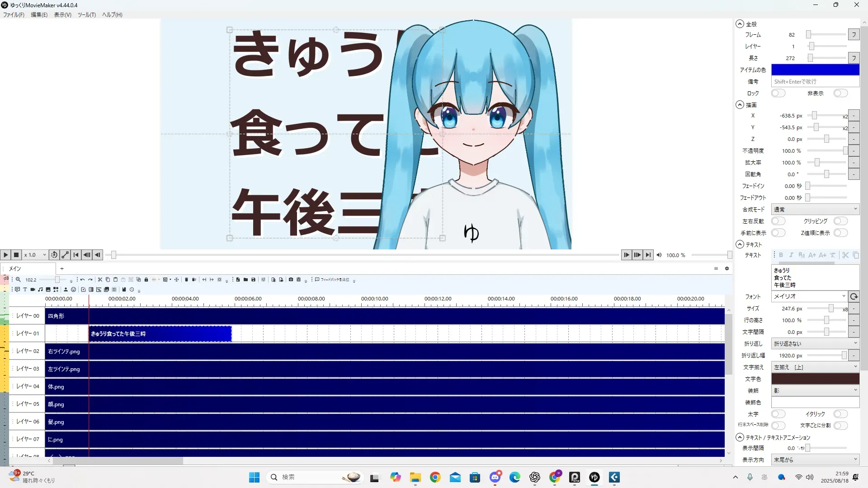The width and height of the screenshot is (868, 488).
Task: Click the undo arrow in timeline toolbar
Action: tap(82, 280)
